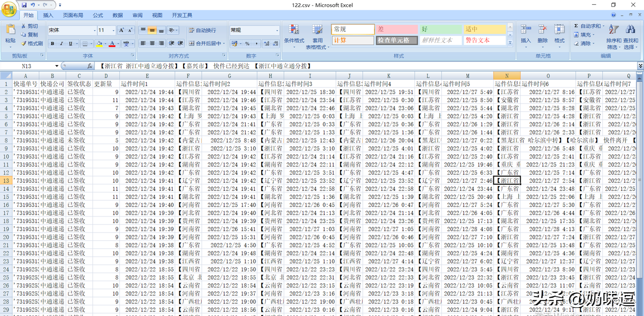Apply cell borders icon
This screenshot has height=316, width=644.
click(x=85, y=44)
